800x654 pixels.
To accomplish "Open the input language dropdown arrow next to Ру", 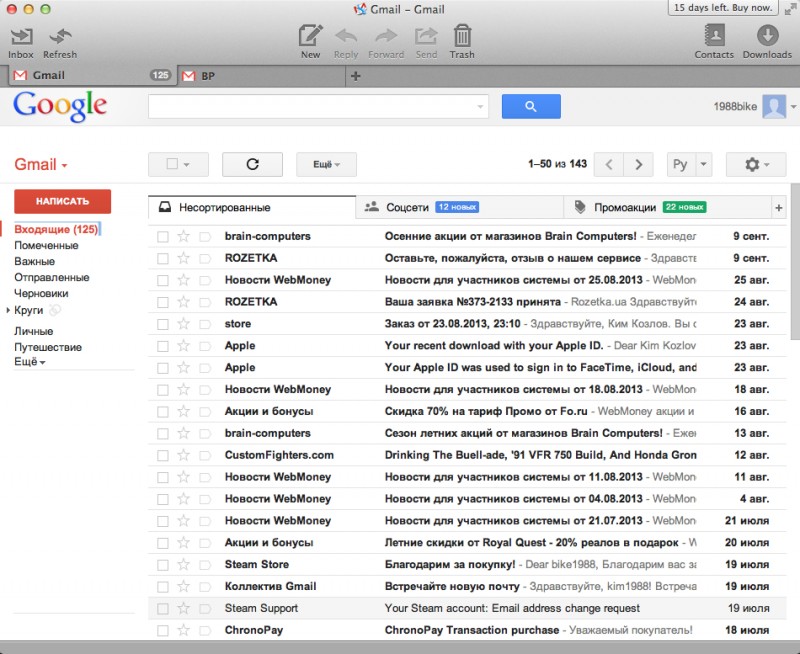I will coord(704,164).
